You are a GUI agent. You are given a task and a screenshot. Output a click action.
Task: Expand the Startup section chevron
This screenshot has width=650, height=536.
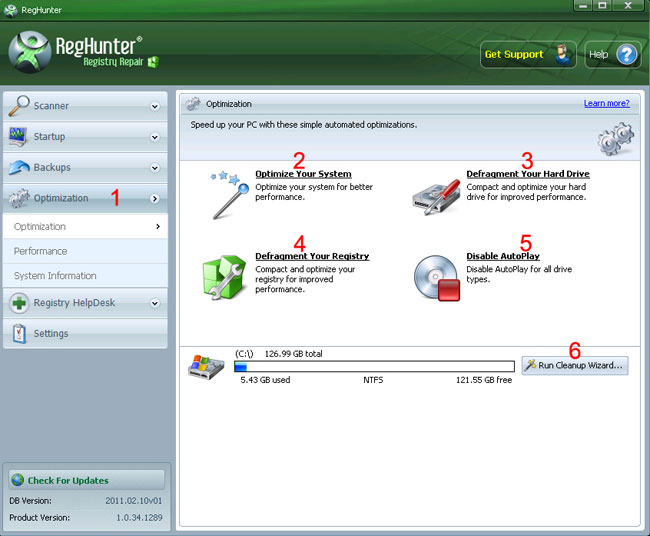[155, 137]
